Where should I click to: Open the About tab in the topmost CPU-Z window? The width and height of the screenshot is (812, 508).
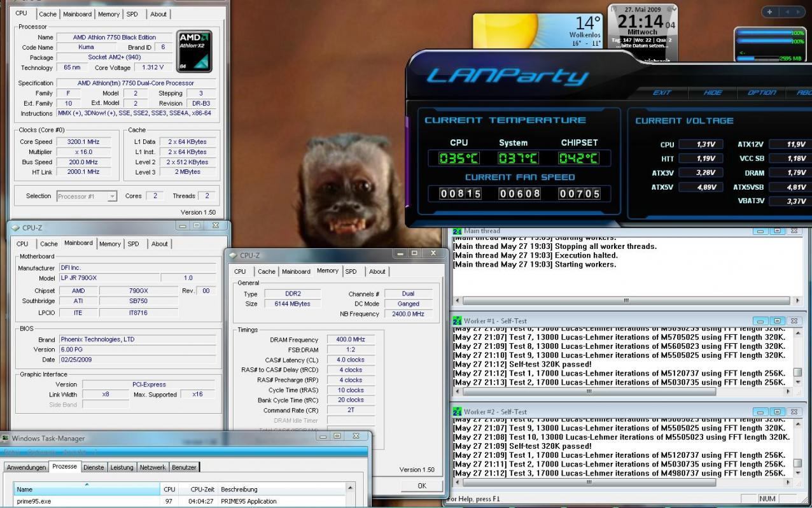pos(158,14)
